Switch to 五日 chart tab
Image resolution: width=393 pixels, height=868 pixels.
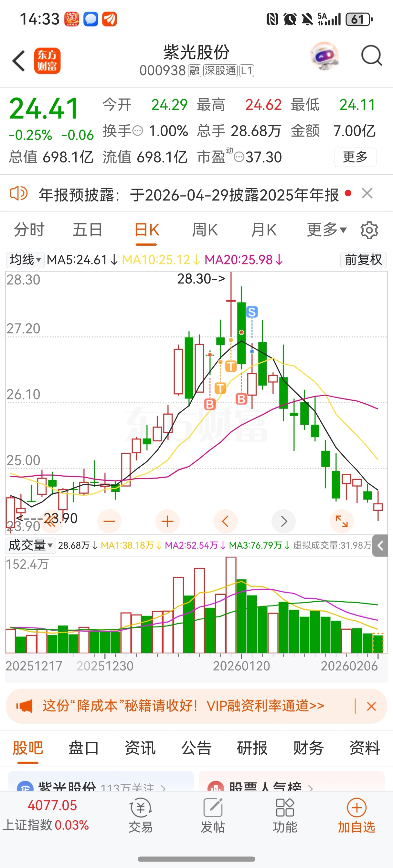pos(87,230)
